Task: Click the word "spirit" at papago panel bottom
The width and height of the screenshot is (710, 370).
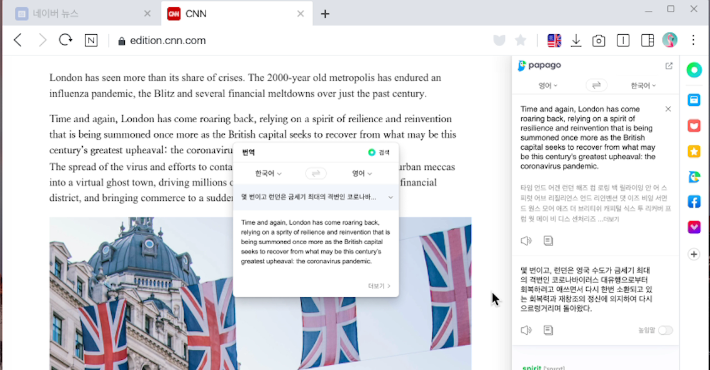Action: coord(532,367)
